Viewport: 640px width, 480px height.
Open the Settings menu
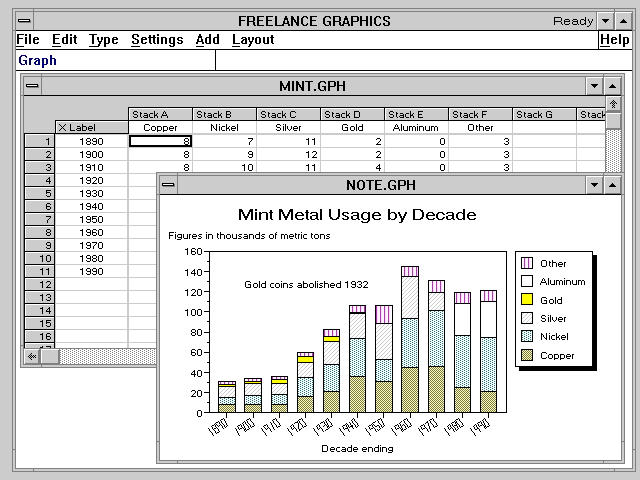coord(157,40)
